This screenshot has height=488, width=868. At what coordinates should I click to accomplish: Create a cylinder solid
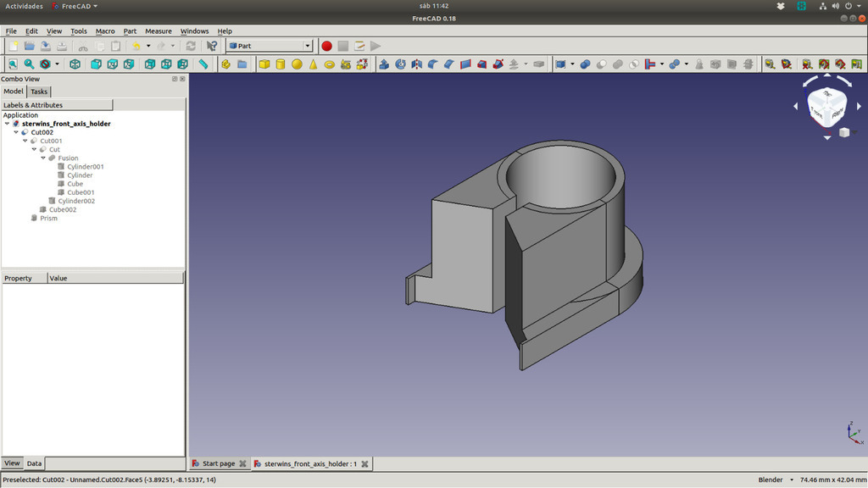(x=281, y=64)
